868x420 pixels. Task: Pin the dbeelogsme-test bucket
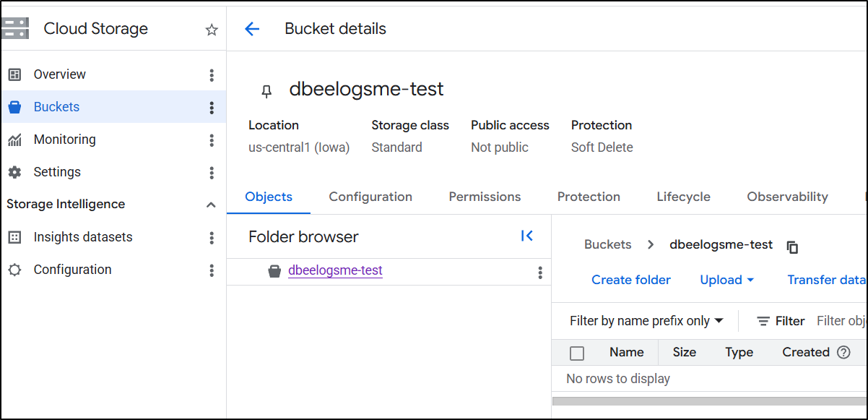266,90
